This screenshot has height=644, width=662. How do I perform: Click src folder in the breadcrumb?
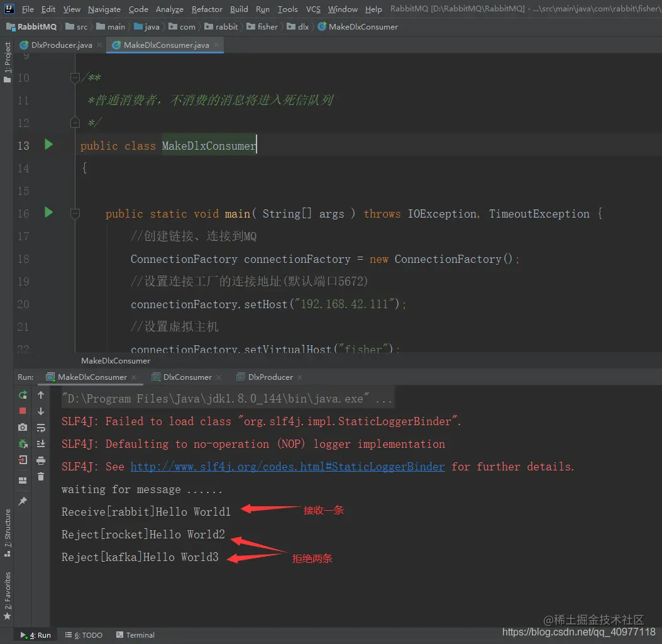pyautogui.click(x=77, y=26)
